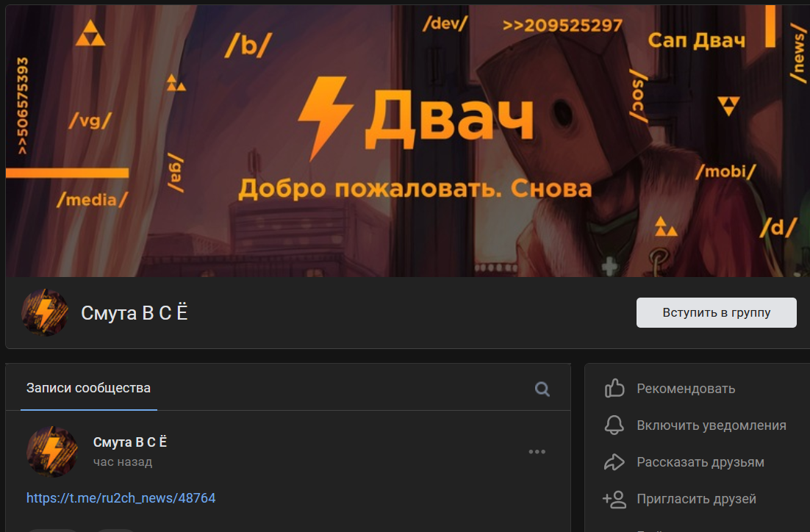Screen dimensions: 810x532
Task: Click the Вступить в группу button
Action: (716, 312)
